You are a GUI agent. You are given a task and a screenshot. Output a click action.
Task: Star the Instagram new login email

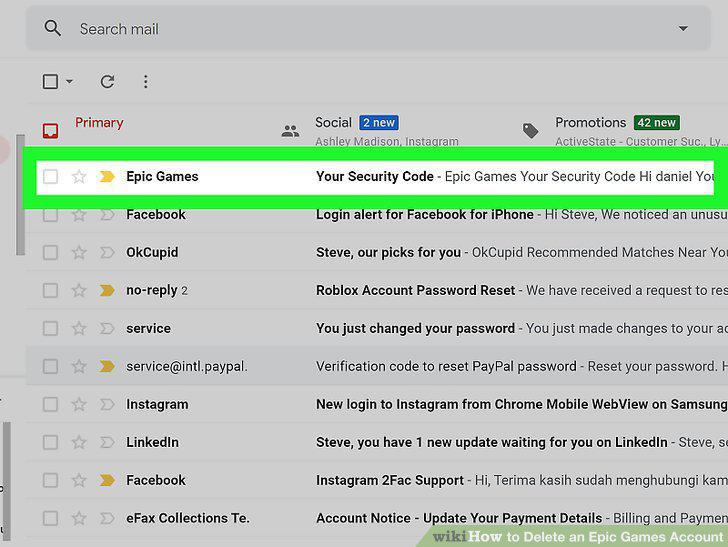point(79,404)
